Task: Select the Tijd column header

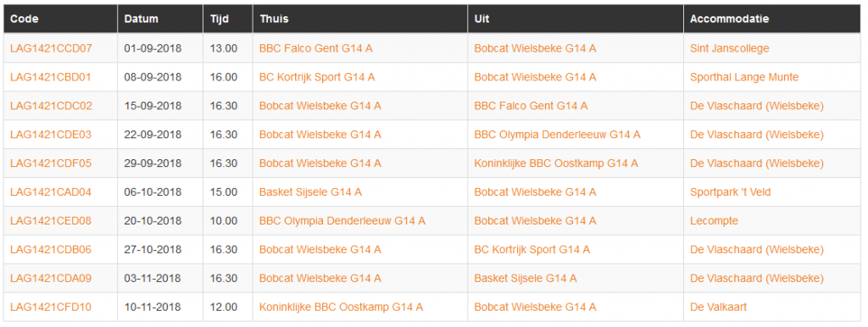Action: point(220,19)
